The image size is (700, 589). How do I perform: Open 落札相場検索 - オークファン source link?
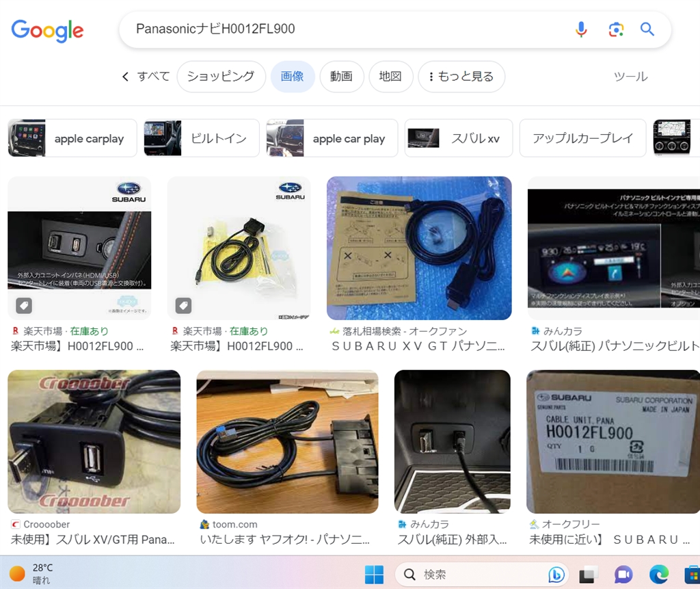pyautogui.click(x=399, y=331)
